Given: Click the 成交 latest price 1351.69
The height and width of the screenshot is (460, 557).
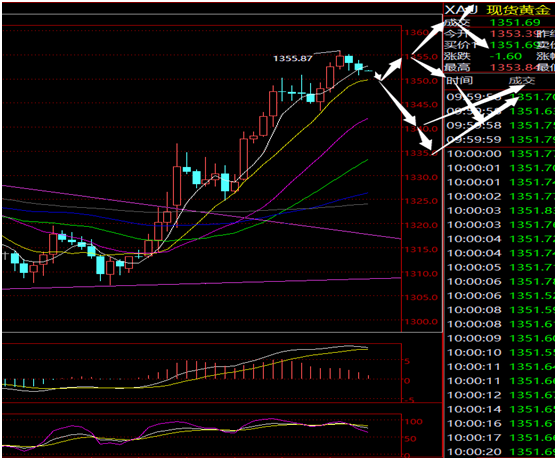Looking at the screenshot, I should click(x=515, y=23).
